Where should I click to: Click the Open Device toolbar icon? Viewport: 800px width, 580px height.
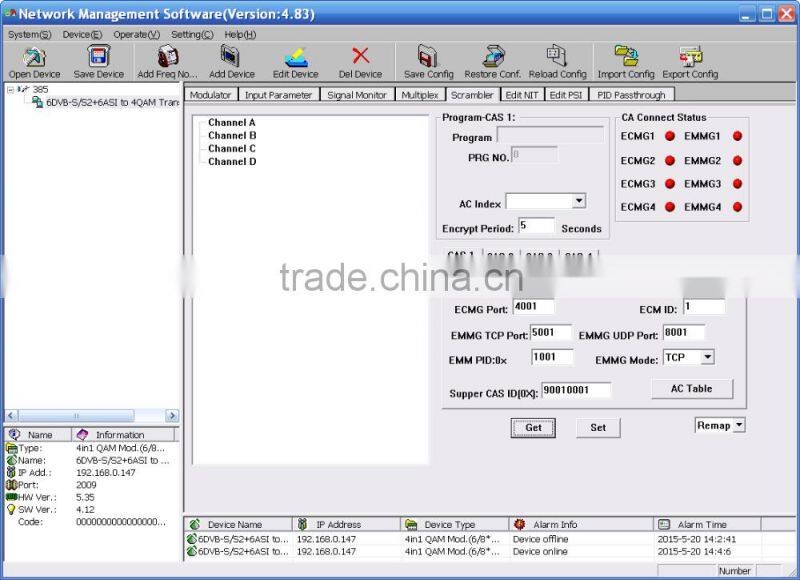pyautogui.click(x=34, y=57)
